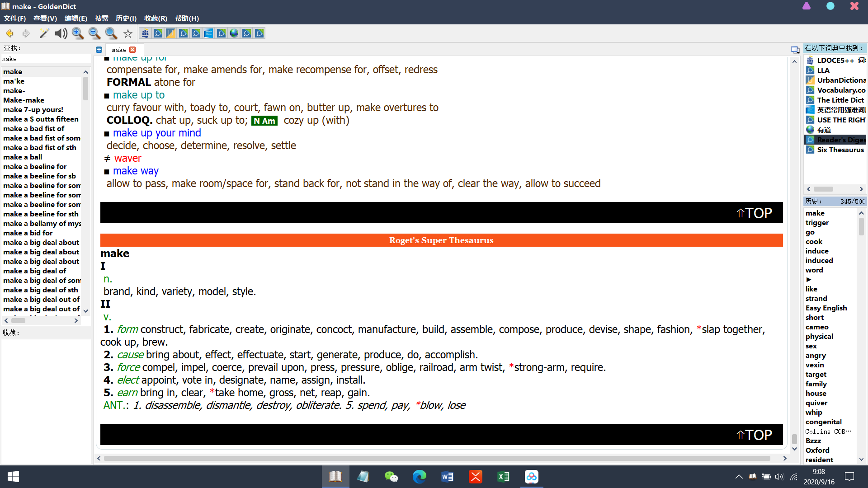The height and width of the screenshot is (488, 868).
Task: Follow the 'make up your mind' link
Action: (x=157, y=133)
